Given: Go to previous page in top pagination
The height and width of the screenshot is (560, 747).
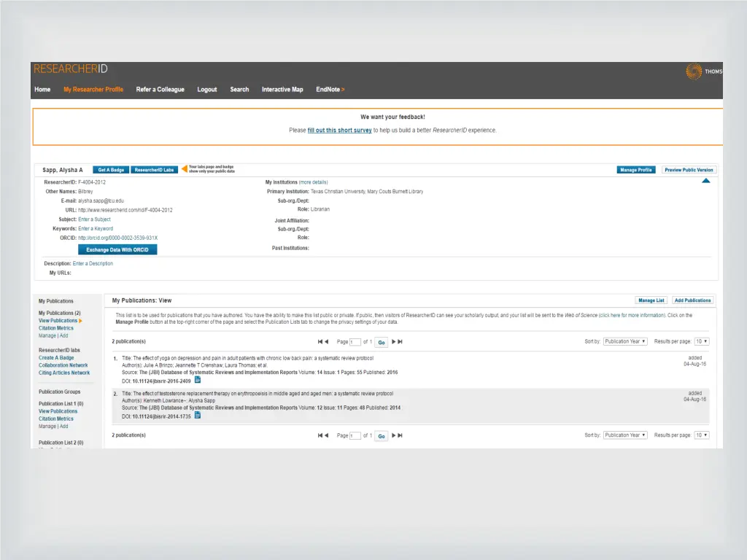Looking at the screenshot, I should coord(326,341).
